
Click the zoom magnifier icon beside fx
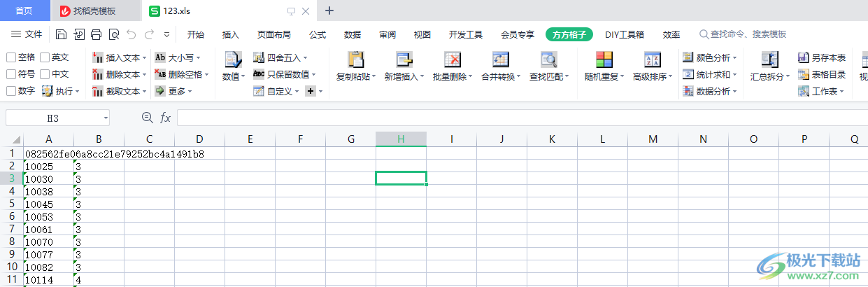pyautogui.click(x=147, y=118)
